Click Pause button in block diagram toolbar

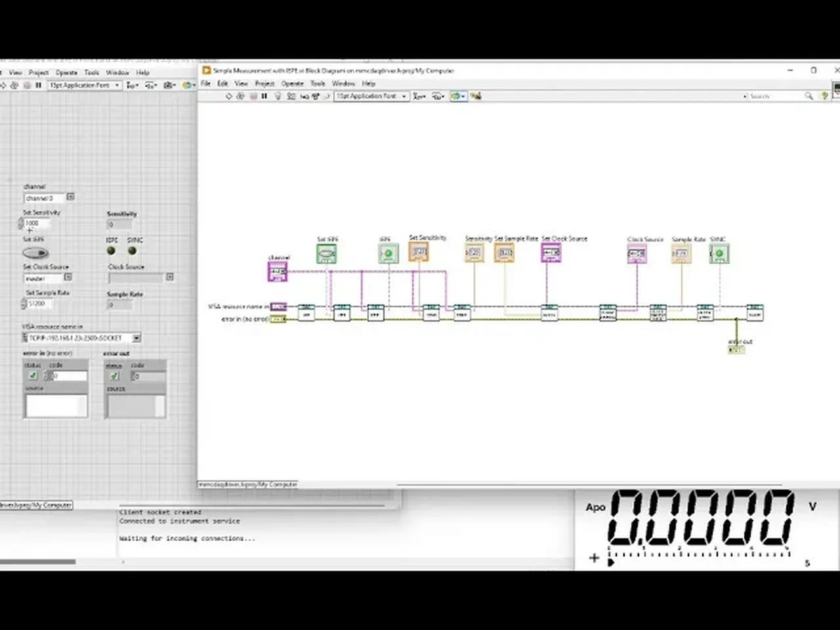coord(264,96)
